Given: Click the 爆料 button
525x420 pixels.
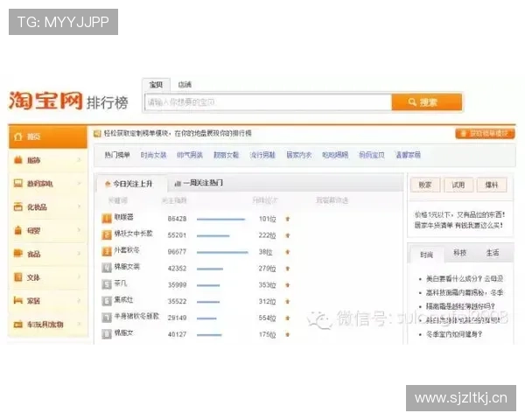Looking at the screenshot, I should 492,185.
